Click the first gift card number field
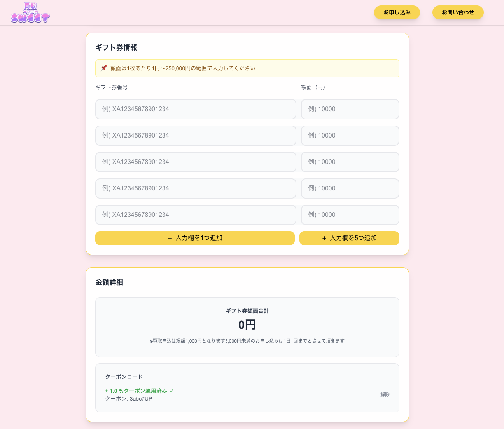The height and width of the screenshot is (429, 504). (x=196, y=109)
